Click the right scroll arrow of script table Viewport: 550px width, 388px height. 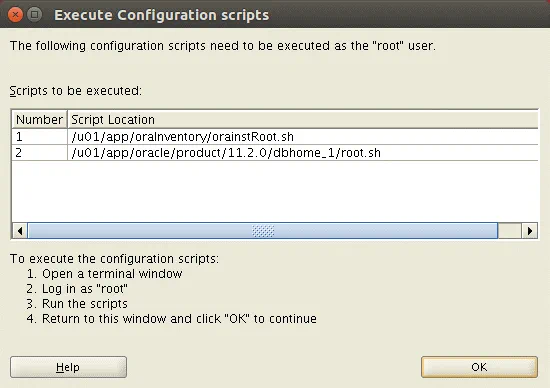tap(530, 231)
